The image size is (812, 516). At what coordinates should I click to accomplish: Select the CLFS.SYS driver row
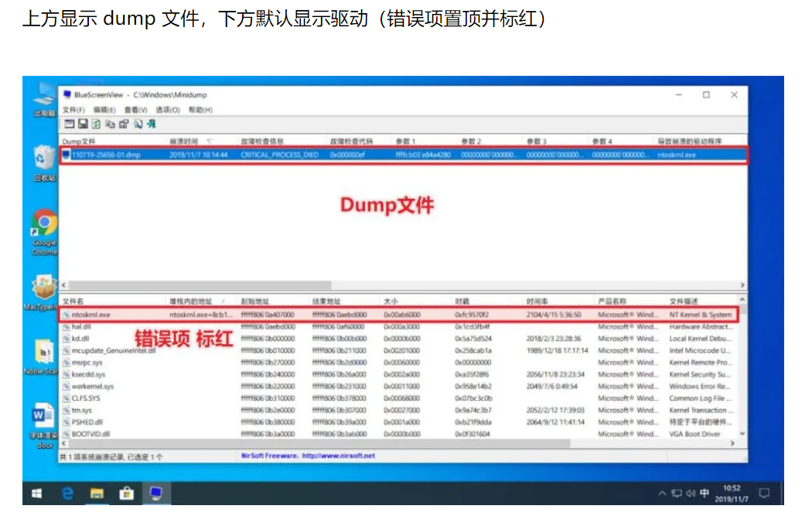point(399,398)
